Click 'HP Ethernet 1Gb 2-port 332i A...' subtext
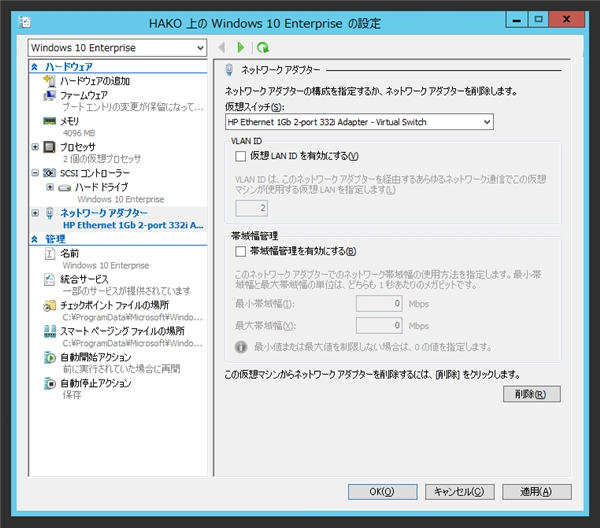600x528 pixels. pos(133,225)
